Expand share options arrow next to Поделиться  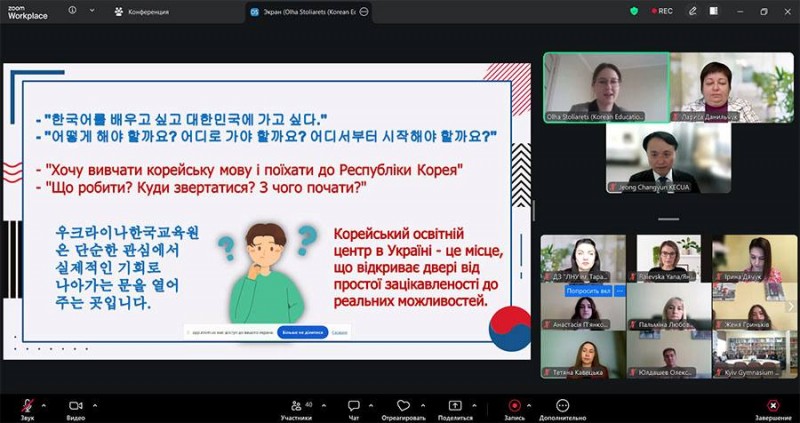pyautogui.click(x=475, y=406)
